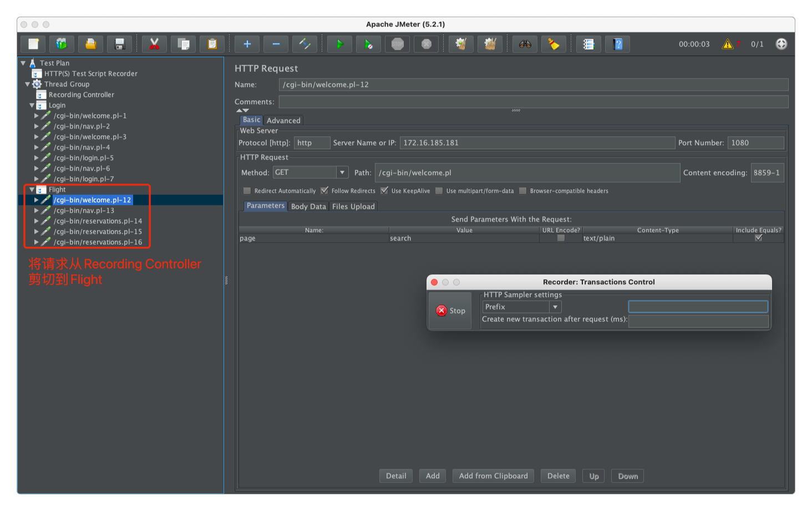Click the Cut scissors icon

[x=154, y=44]
